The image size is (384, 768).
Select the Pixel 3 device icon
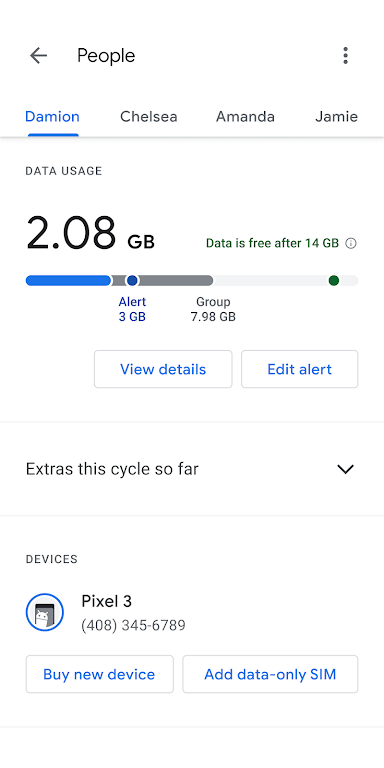click(x=45, y=612)
